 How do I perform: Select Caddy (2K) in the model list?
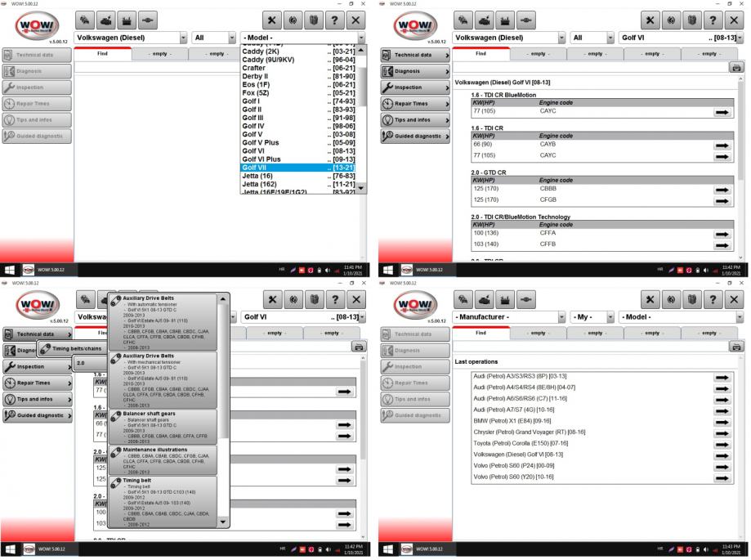pos(298,52)
